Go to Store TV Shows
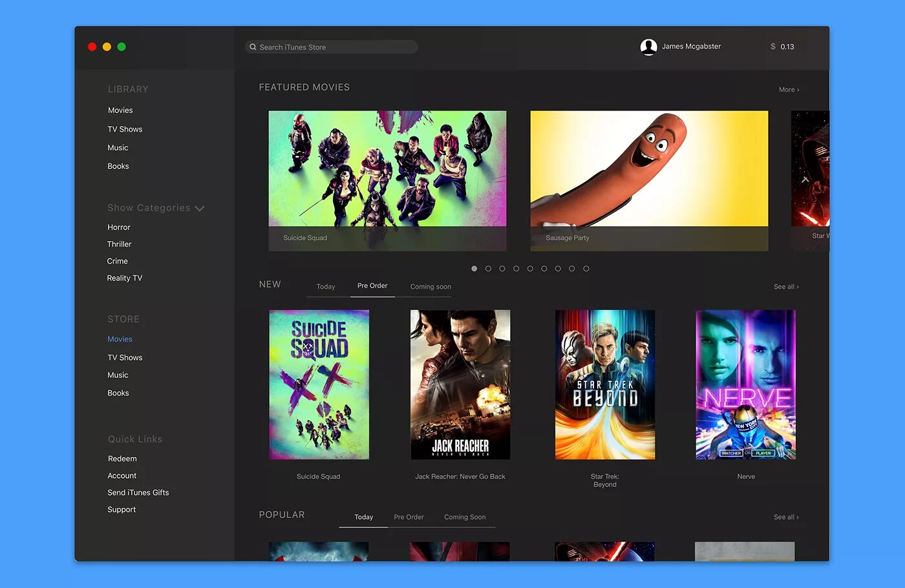 (x=125, y=357)
